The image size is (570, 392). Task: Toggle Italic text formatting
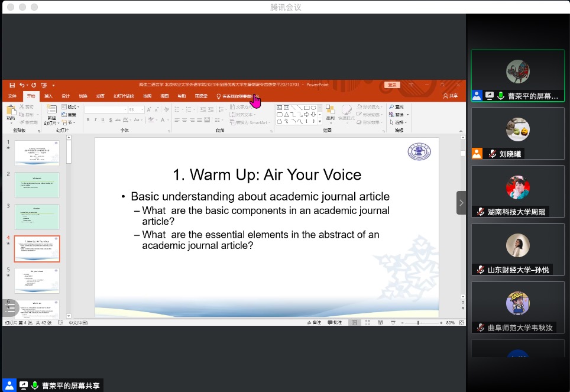click(x=95, y=120)
